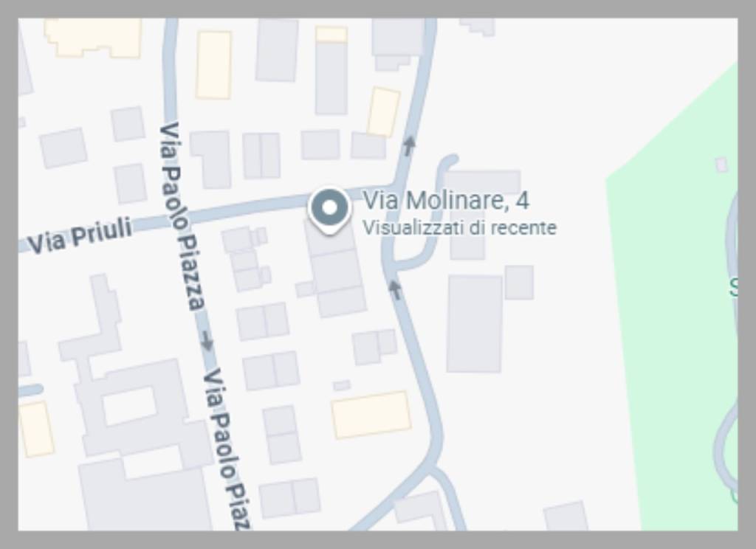Select the small tilted yellow building near junction
The image size is (756, 549).
[x=384, y=112]
